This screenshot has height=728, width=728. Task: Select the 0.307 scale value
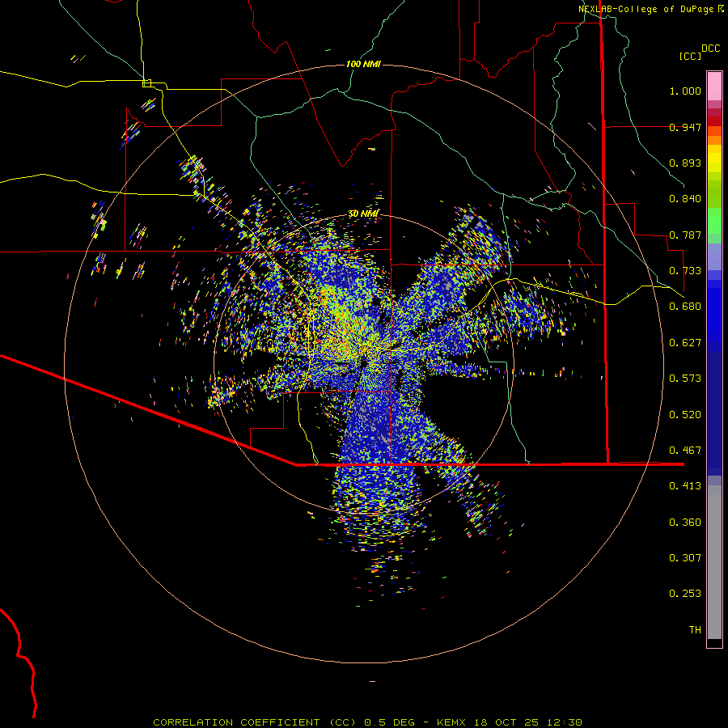tap(685, 558)
